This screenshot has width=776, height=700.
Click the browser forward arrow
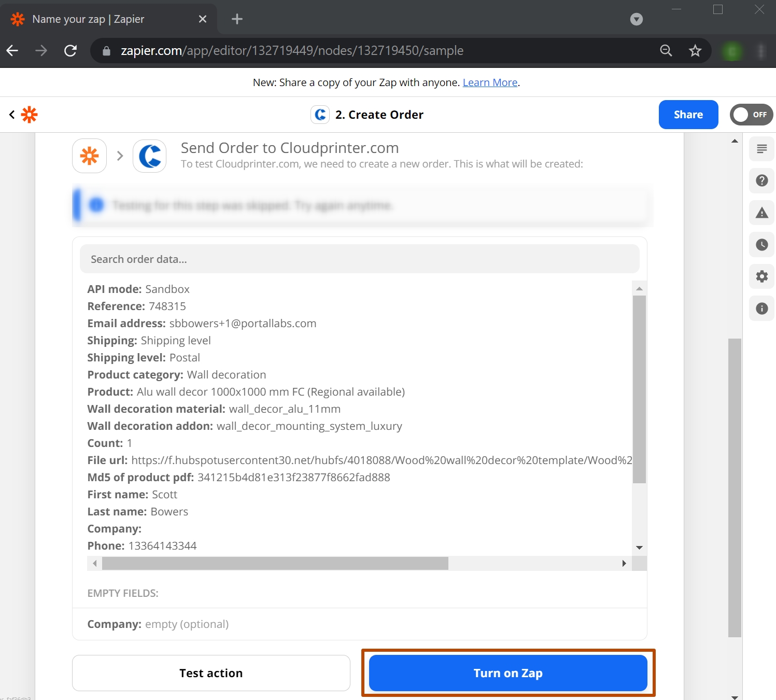click(x=41, y=50)
